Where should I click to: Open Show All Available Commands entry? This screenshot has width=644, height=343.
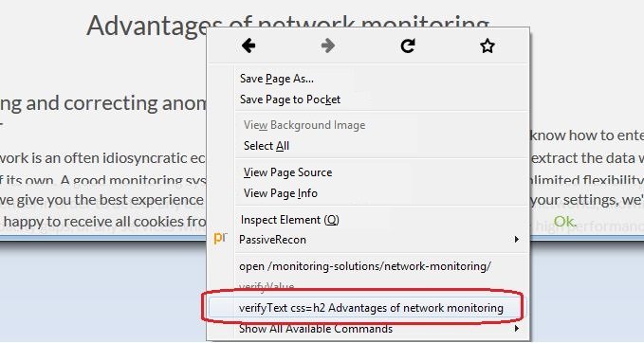pos(316,329)
